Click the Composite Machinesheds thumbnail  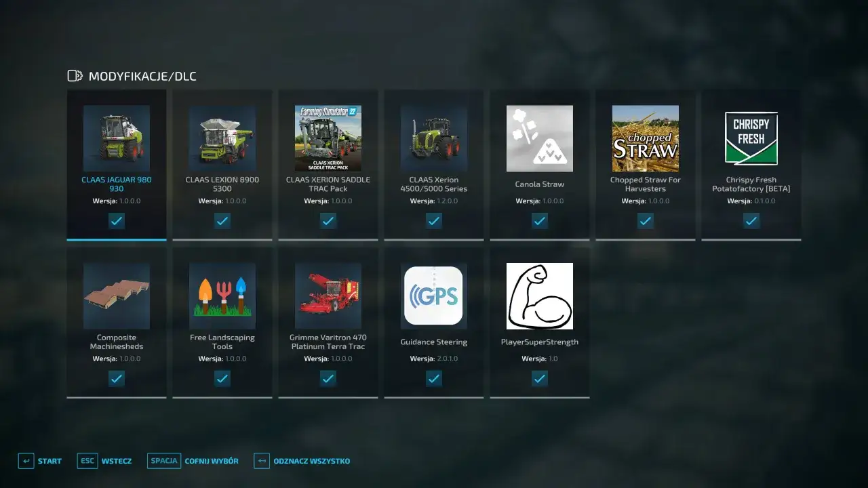point(117,296)
